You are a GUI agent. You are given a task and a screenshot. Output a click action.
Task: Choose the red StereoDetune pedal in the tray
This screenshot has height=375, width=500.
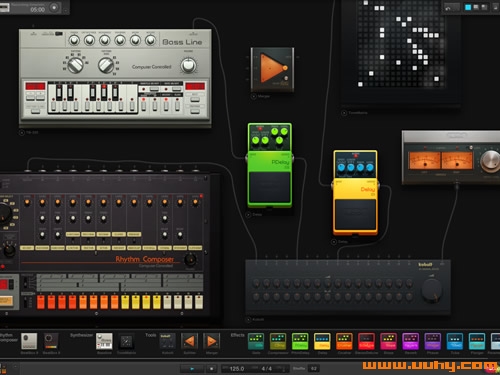pos(366,341)
